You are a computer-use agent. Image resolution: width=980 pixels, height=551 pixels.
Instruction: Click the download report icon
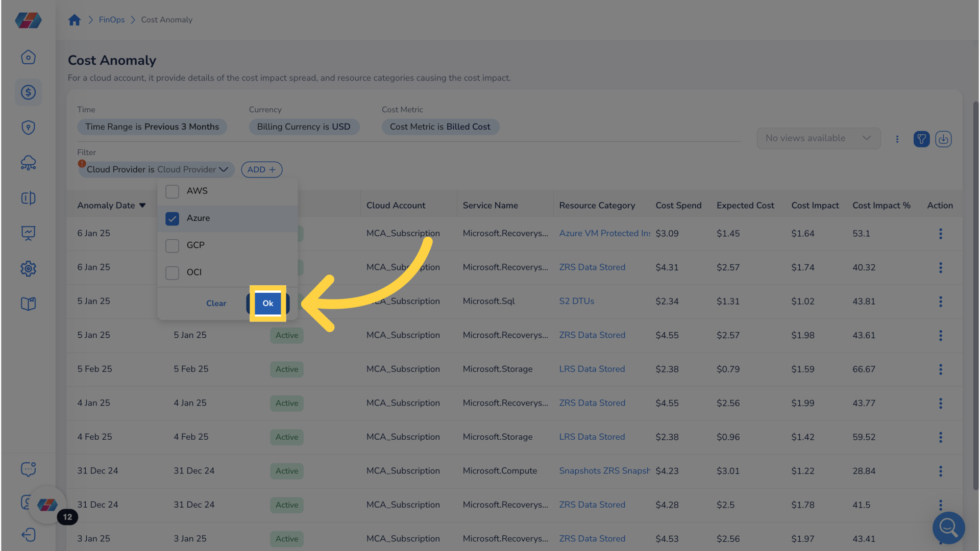pos(943,139)
